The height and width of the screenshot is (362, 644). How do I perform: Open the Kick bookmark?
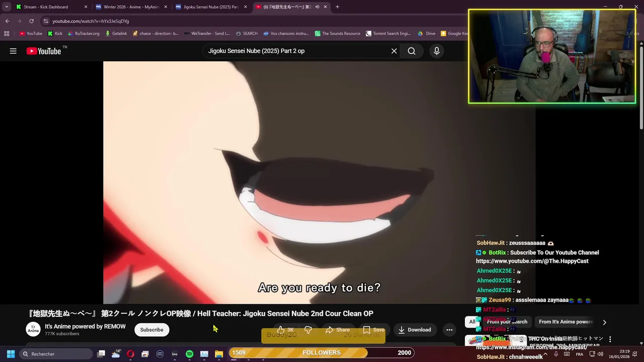pos(55,33)
